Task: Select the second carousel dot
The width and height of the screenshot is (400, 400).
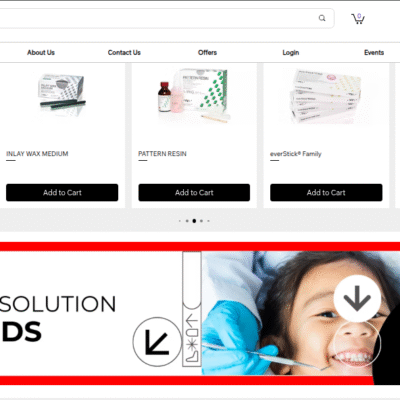Action: tap(187, 221)
